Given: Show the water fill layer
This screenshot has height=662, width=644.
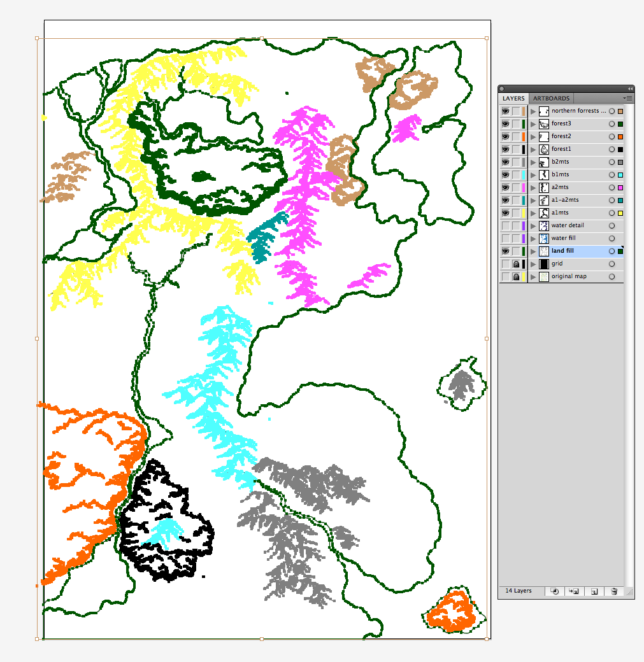Looking at the screenshot, I should [505, 238].
